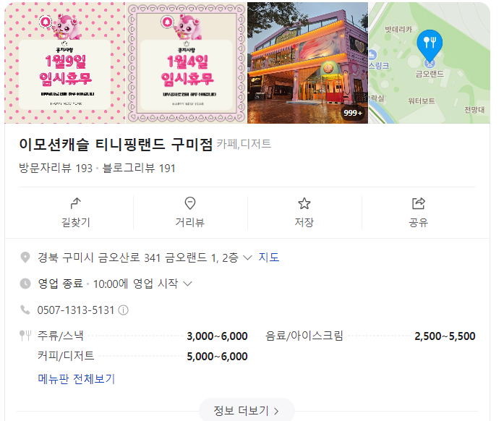Expand the address details chevron

247,258
